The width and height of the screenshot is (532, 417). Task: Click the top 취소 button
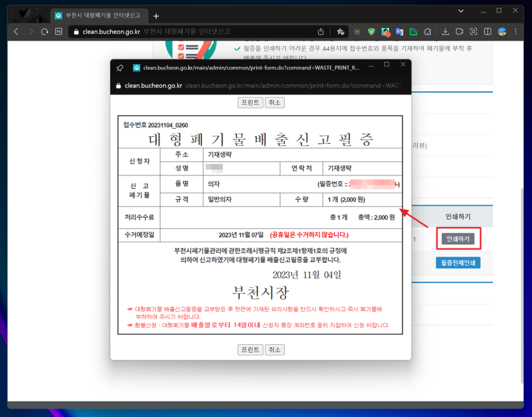(x=274, y=102)
